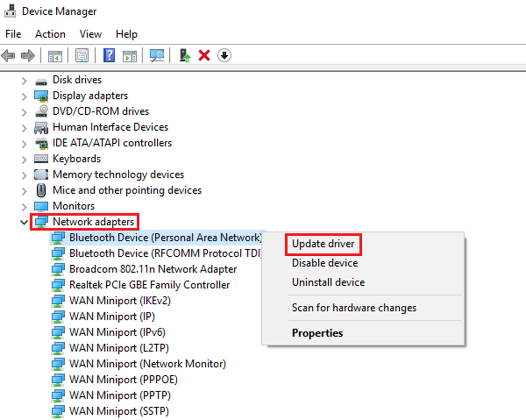Click the Keyboards label
526x420 pixels.
click(77, 158)
